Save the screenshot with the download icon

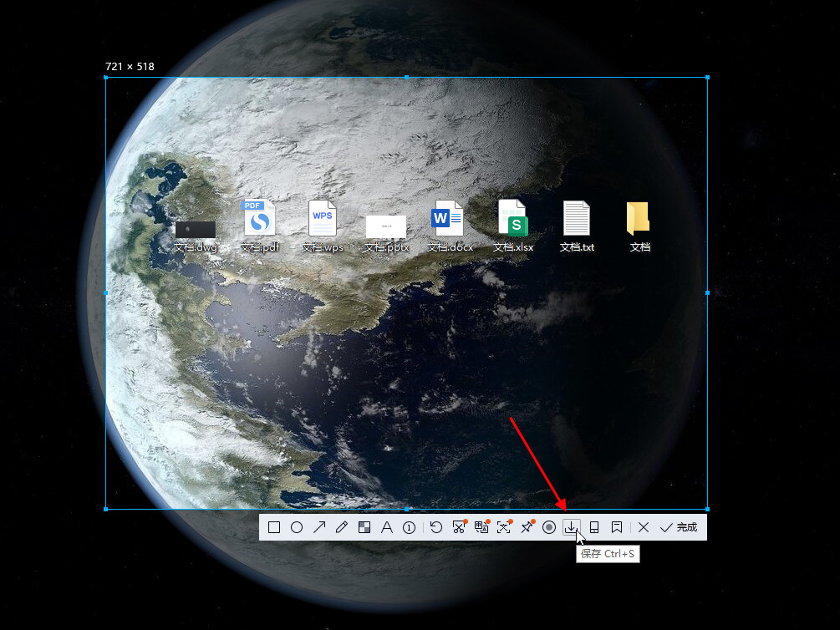click(572, 527)
